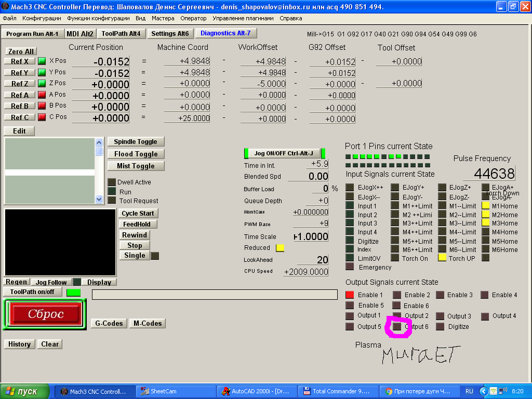Click the Output 6 signal indicator
532x399 pixels.
(397, 326)
